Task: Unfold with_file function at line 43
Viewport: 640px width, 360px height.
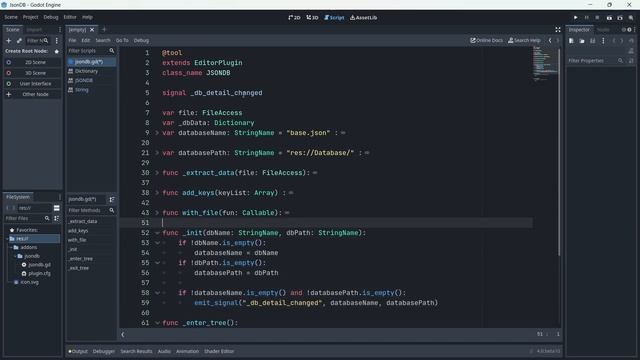Action: pos(157,213)
